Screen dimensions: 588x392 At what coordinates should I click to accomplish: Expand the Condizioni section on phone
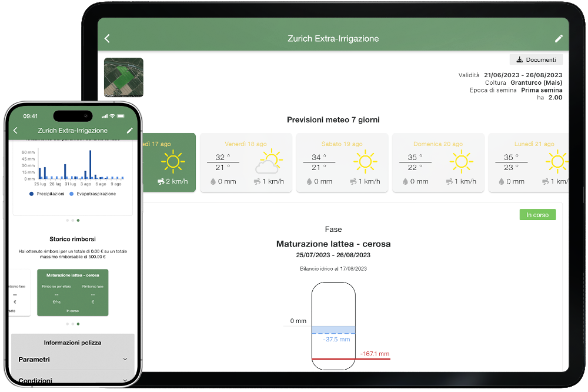73,379
